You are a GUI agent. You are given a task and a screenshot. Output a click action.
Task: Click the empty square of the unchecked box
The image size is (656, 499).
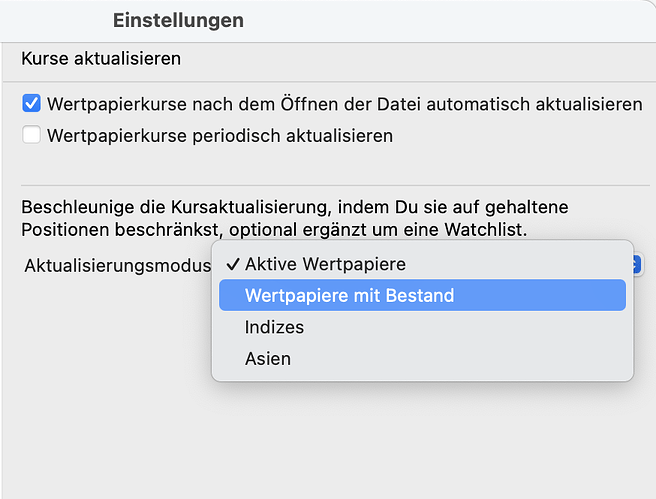click(32, 135)
